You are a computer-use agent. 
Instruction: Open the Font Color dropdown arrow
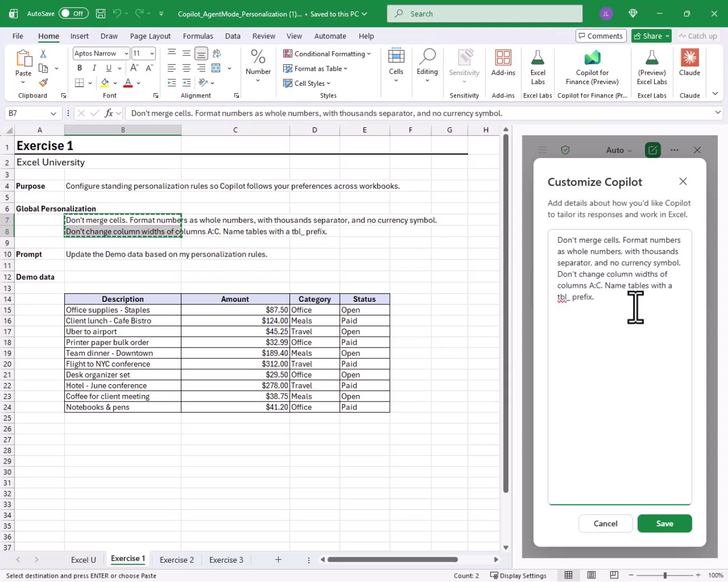pyautogui.click(x=139, y=83)
